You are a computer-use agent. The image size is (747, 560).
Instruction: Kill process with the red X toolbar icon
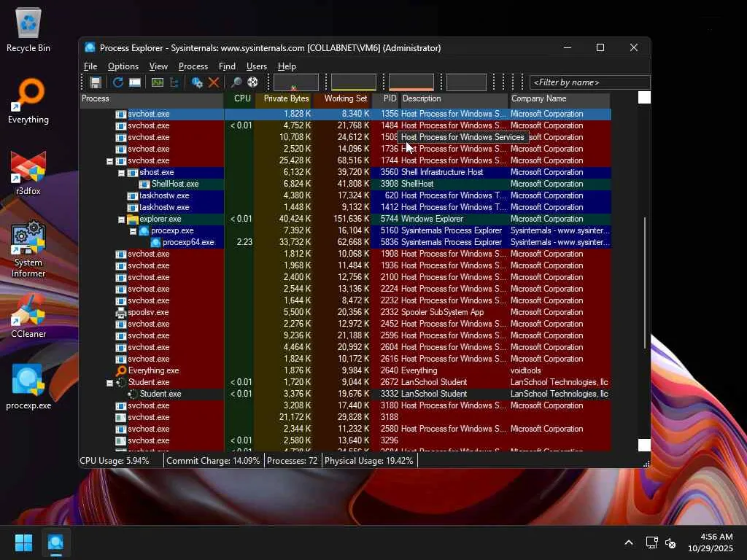tap(214, 82)
